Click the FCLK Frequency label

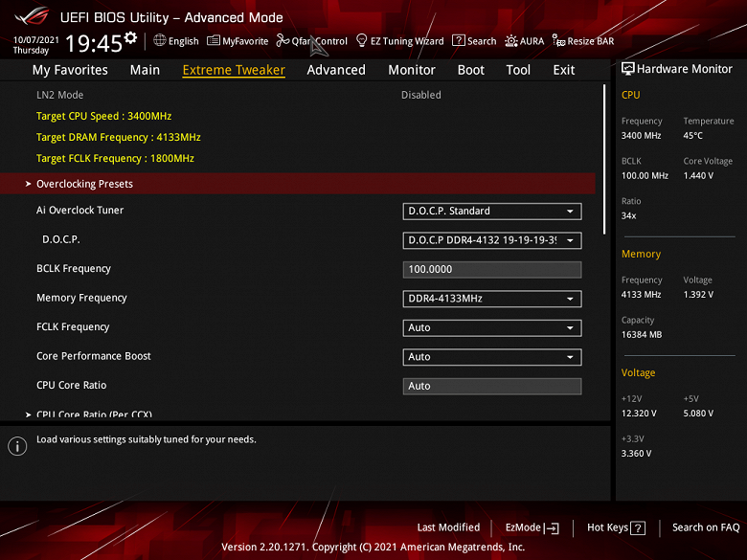73,327
